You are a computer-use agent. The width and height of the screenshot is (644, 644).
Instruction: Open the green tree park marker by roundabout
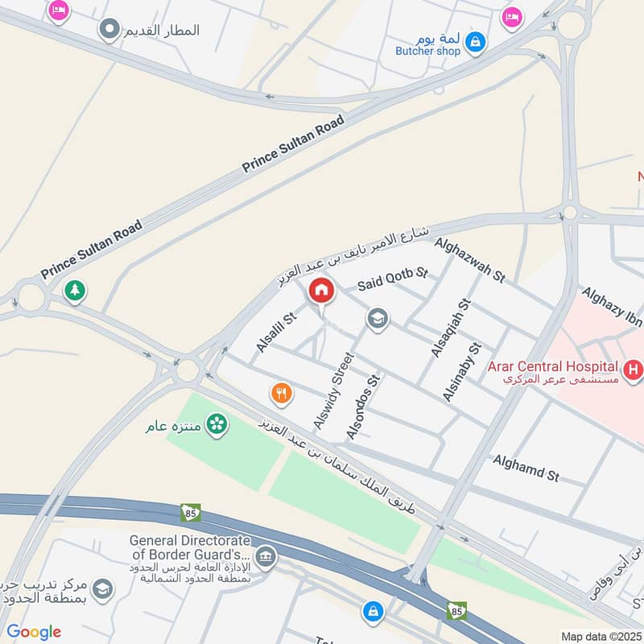pos(75,291)
